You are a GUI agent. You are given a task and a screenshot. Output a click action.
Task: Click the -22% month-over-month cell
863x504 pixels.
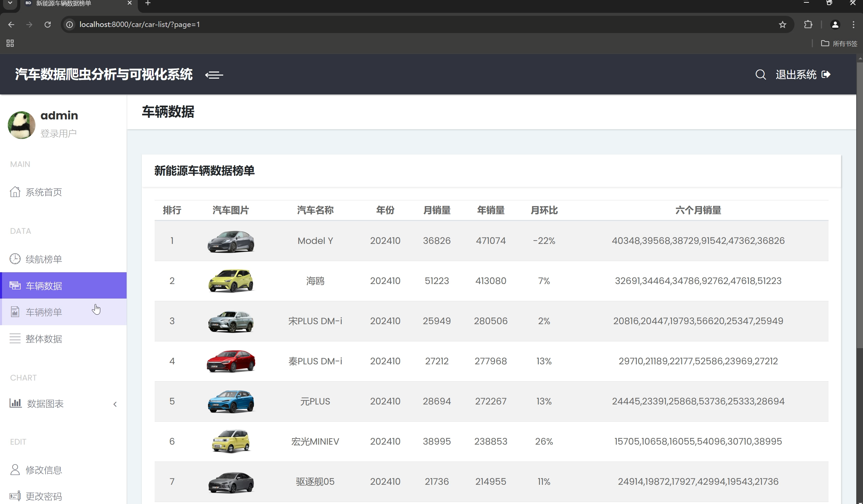[544, 241]
